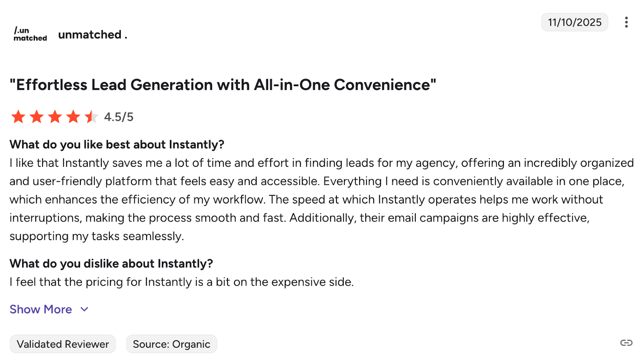Open the three-dot more options menu

[x=626, y=22]
